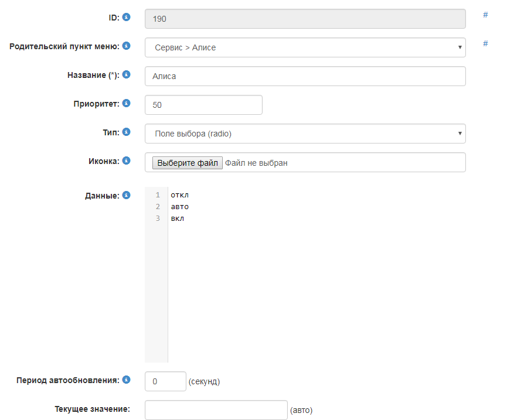The height and width of the screenshot is (420, 524).
Task: Click the info icon next to Данные
Action: (x=126, y=195)
